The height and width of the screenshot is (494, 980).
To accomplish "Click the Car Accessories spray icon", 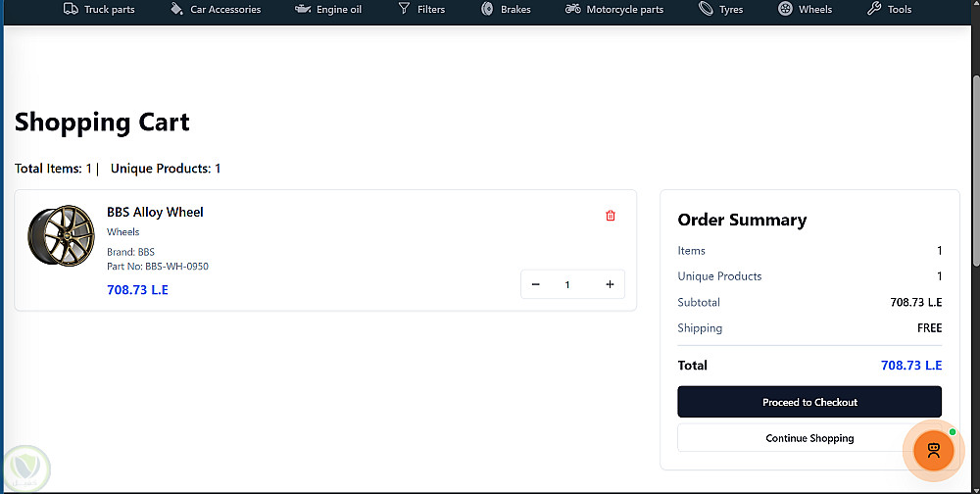I will click(x=176, y=10).
